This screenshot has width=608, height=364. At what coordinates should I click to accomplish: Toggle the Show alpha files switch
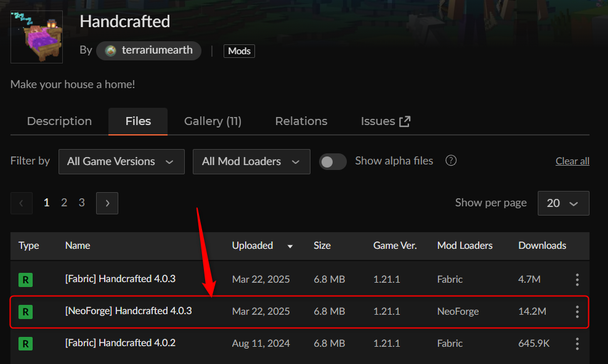pos(332,161)
